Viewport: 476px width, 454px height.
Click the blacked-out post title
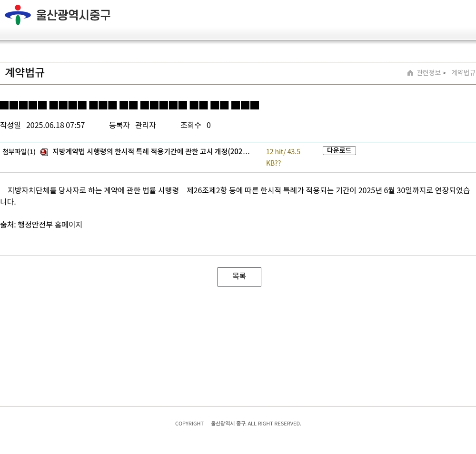(129, 105)
